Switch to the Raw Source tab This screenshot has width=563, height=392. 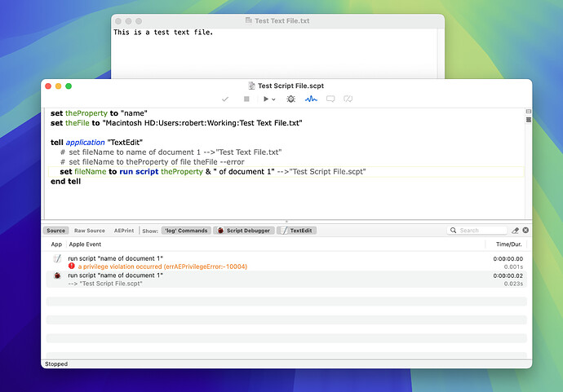tap(90, 231)
